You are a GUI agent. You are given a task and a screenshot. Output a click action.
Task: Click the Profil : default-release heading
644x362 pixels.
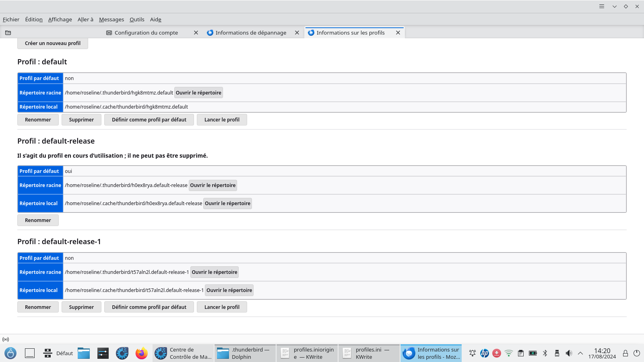pos(56,141)
